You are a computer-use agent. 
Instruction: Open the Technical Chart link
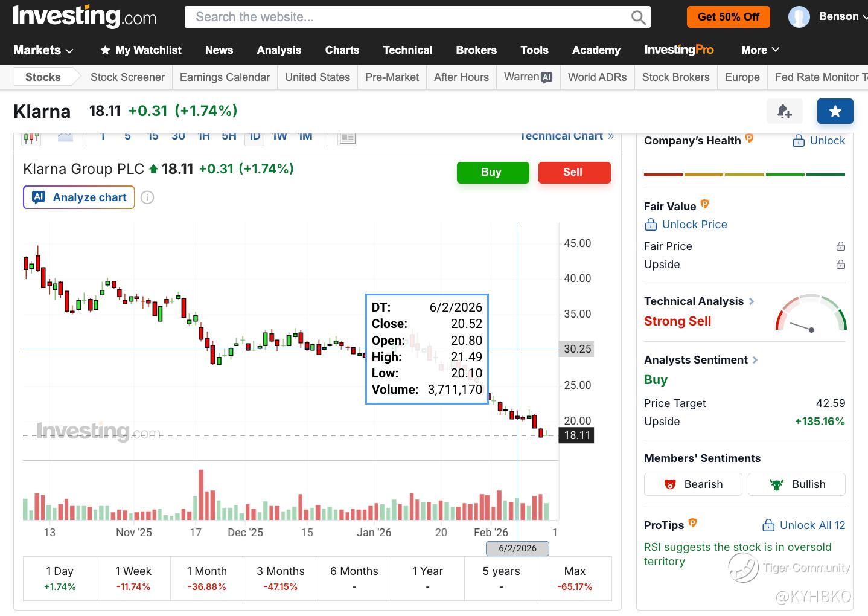point(567,136)
